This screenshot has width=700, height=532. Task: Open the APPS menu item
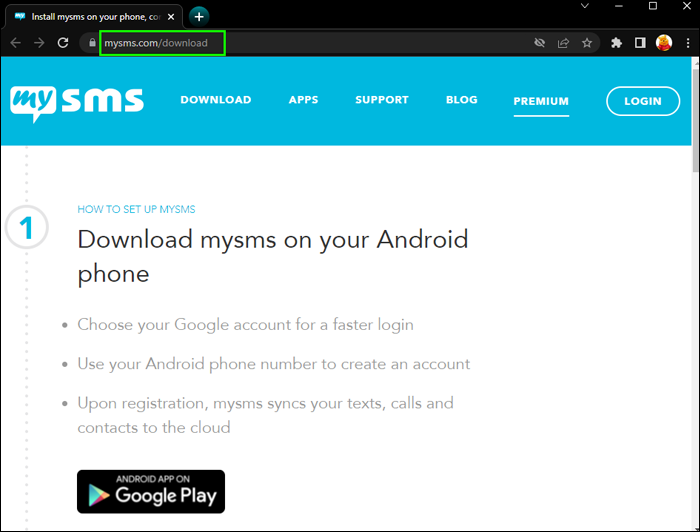coord(304,100)
